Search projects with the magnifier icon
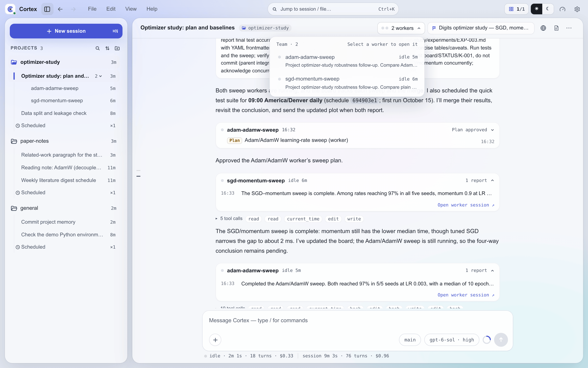Image resolution: width=588 pixels, height=368 pixels. click(x=97, y=48)
